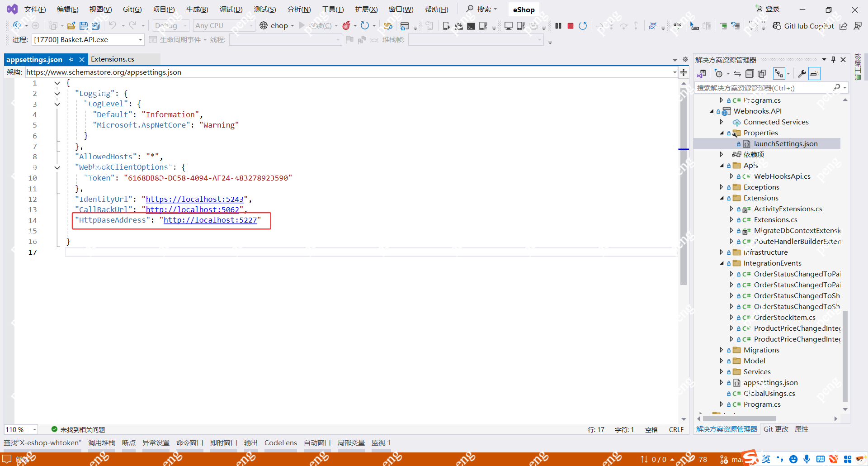Viewport: 868px width, 466px height.
Task: Toggle Preview Selected Items in Solution Explorer
Action: pos(814,74)
